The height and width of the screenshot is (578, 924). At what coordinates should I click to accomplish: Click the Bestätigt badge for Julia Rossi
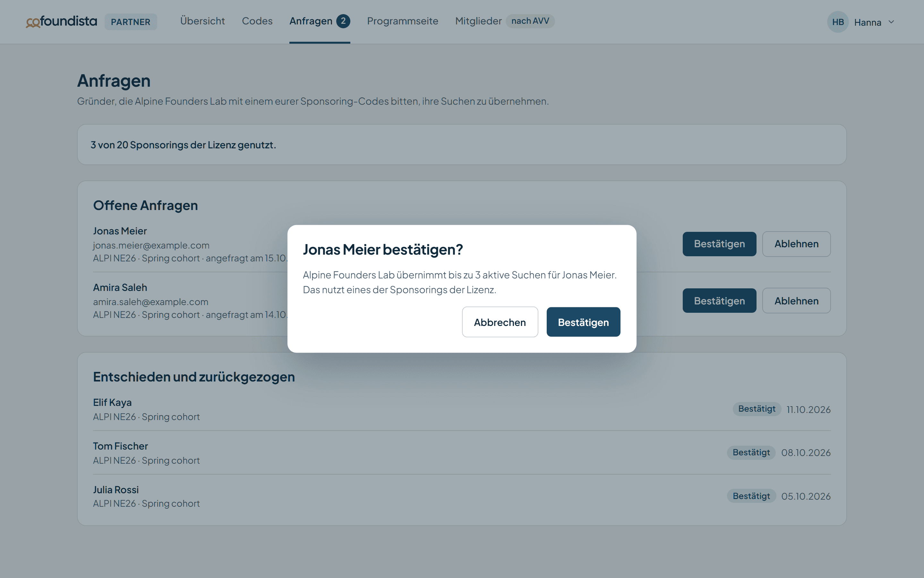(751, 496)
